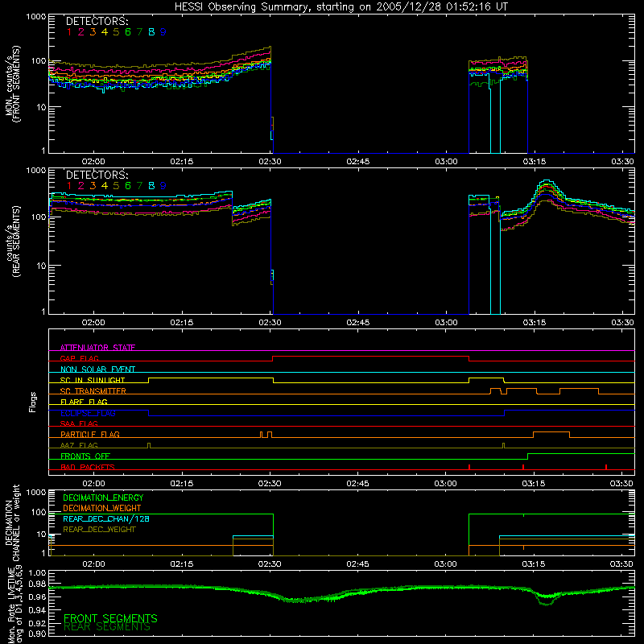644x644 pixels.
Task: Click 03:00 tick label under rear segments plot
Action: click(x=446, y=323)
